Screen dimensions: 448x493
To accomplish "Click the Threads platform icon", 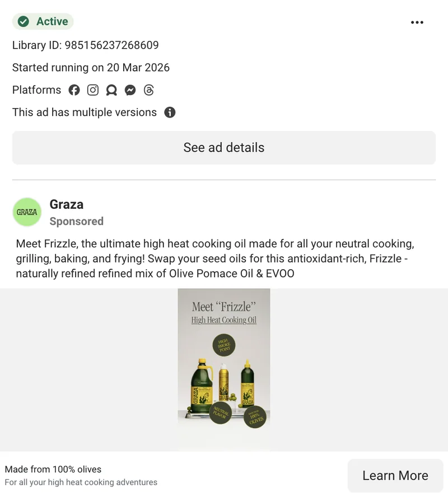I will point(148,90).
